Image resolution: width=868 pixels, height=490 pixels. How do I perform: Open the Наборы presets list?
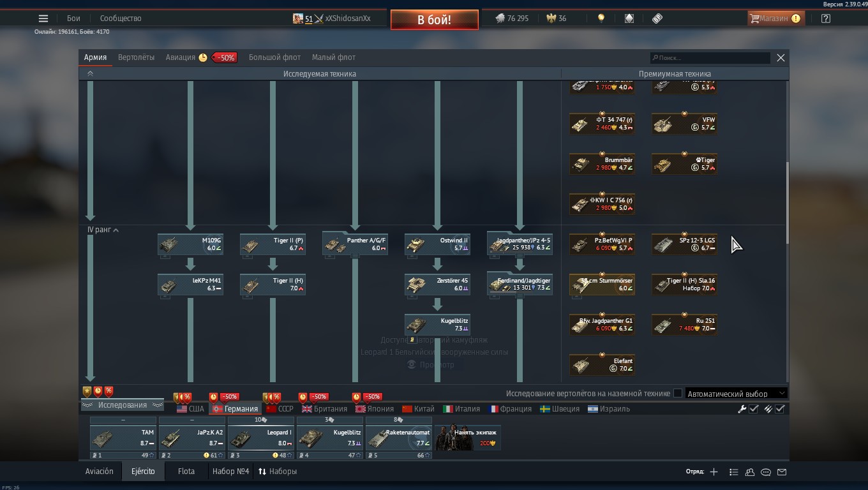[277, 471]
